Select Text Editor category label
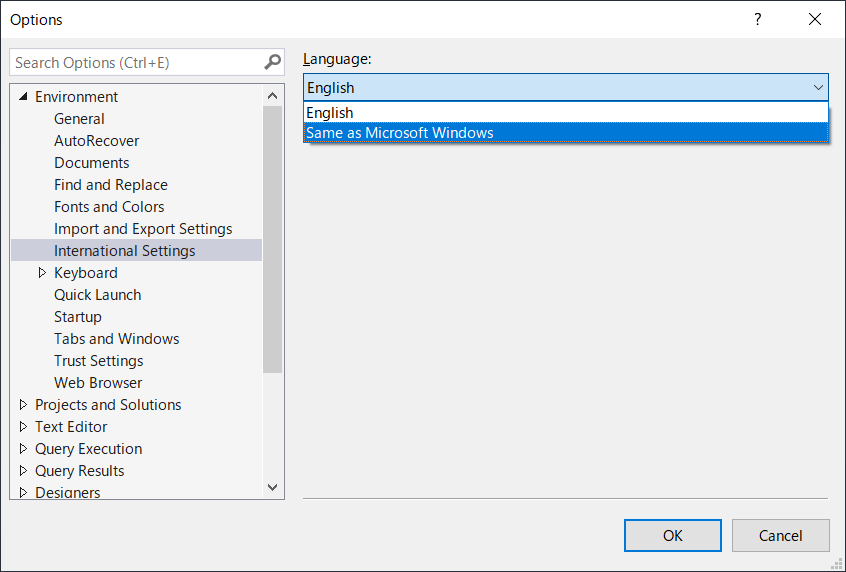The height and width of the screenshot is (572, 846). tap(71, 427)
